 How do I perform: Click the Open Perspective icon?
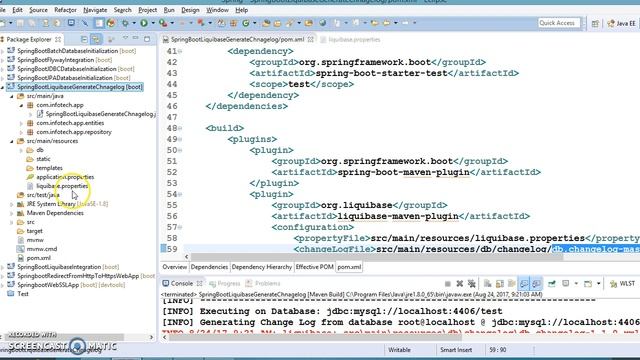[x=595, y=24]
